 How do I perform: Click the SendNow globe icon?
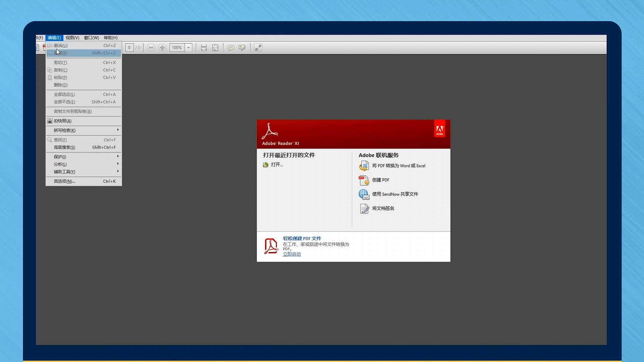pos(364,194)
